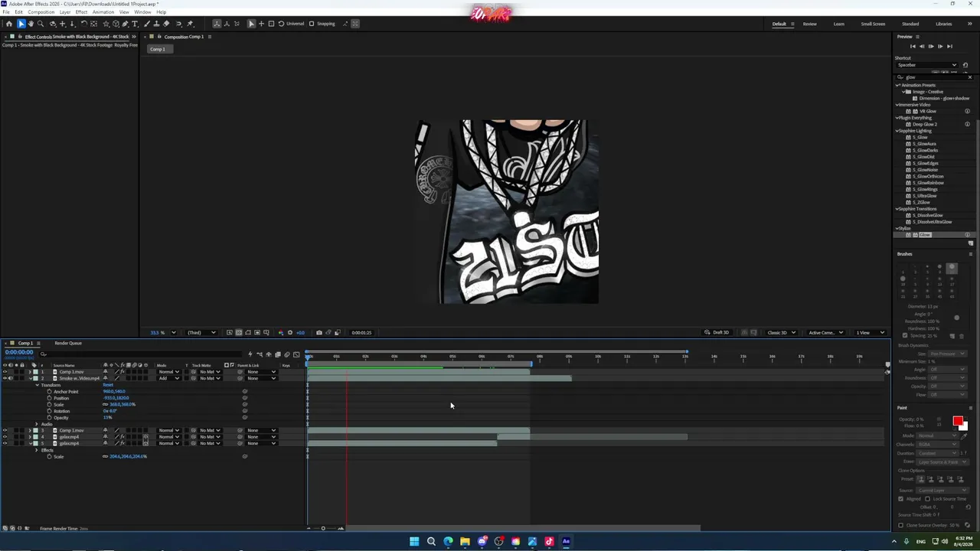Hide layer 4 galax.mp4 eye
Image resolution: width=980 pixels, height=551 pixels.
coord(5,437)
